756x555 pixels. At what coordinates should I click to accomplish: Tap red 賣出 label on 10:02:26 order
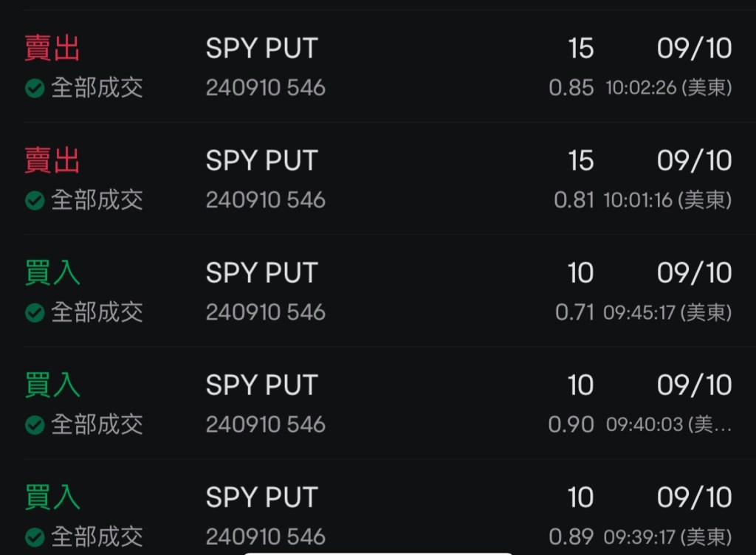(52, 49)
